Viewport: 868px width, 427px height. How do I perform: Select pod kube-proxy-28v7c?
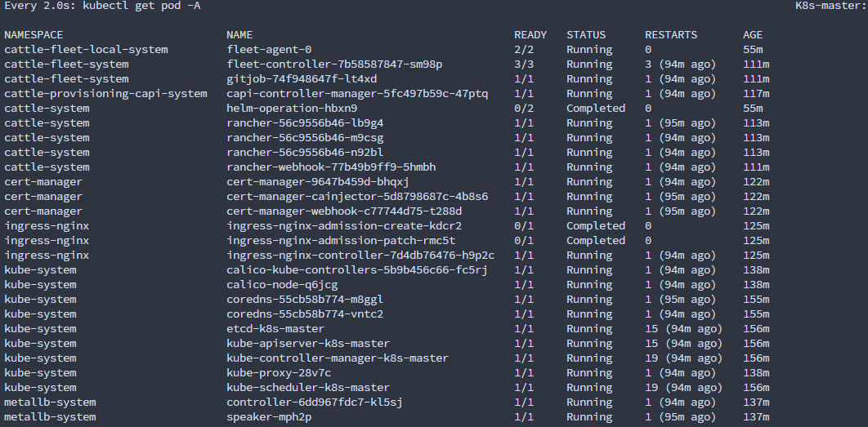point(279,373)
